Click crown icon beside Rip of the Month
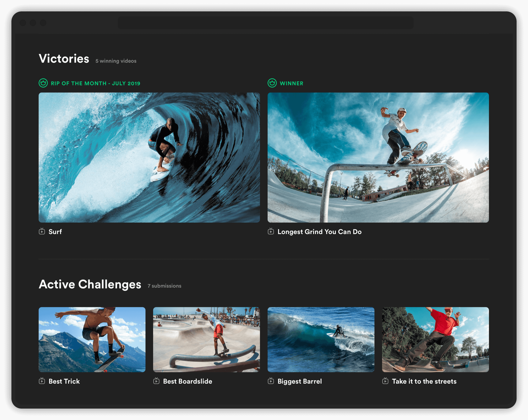 click(43, 83)
